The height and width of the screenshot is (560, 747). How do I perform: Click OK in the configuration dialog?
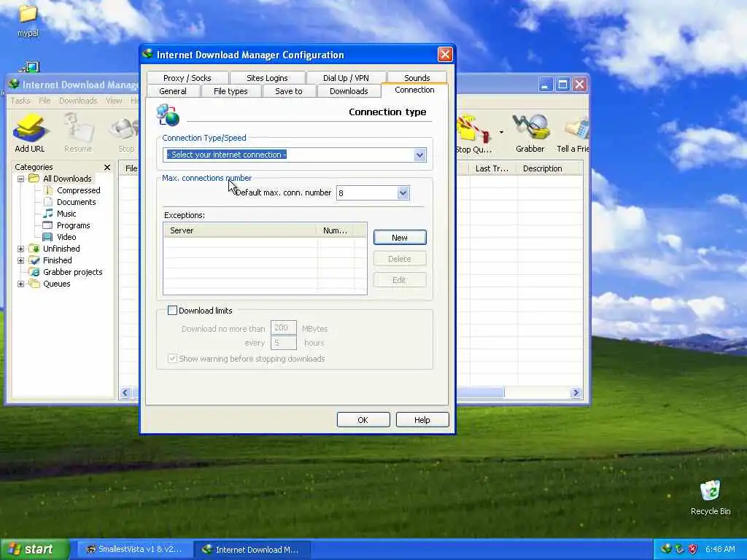363,420
